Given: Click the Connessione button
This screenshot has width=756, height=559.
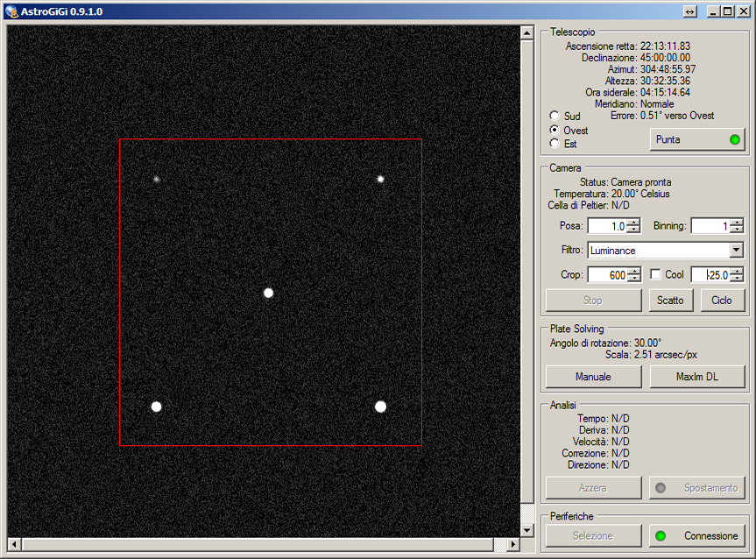Looking at the screenshot, I should pos(697,536).
